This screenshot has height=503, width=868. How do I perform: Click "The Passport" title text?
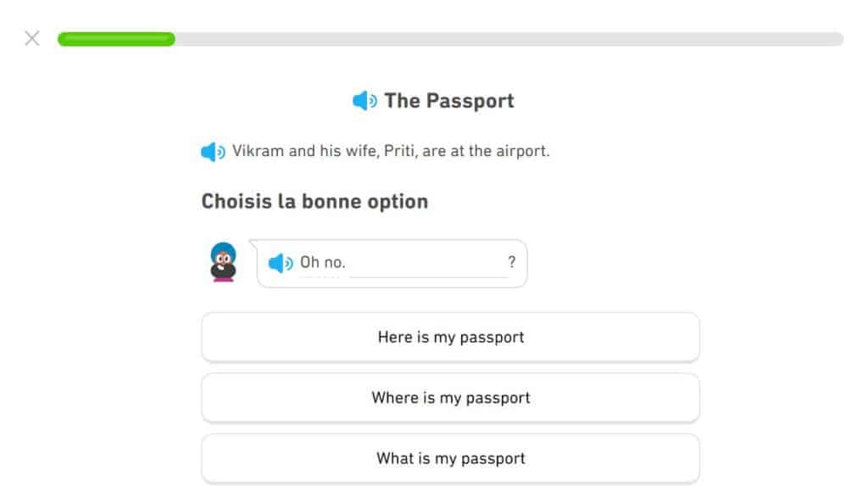click(x=448, y=101)
